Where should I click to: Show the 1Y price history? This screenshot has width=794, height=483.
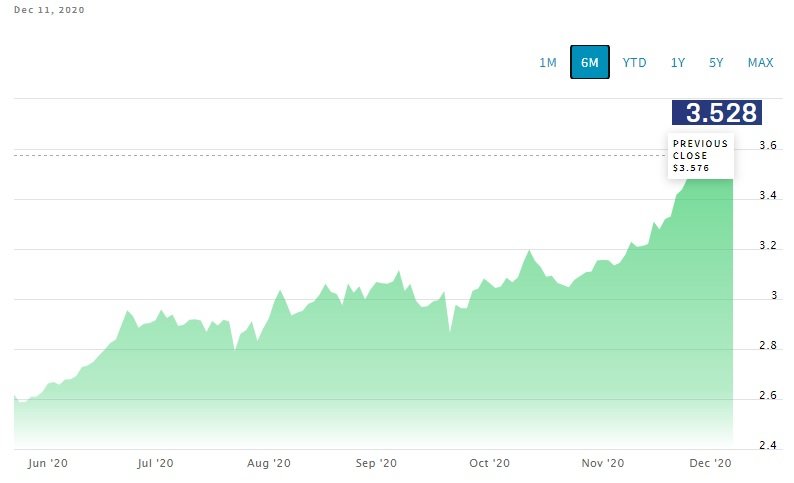coord(678,63)
